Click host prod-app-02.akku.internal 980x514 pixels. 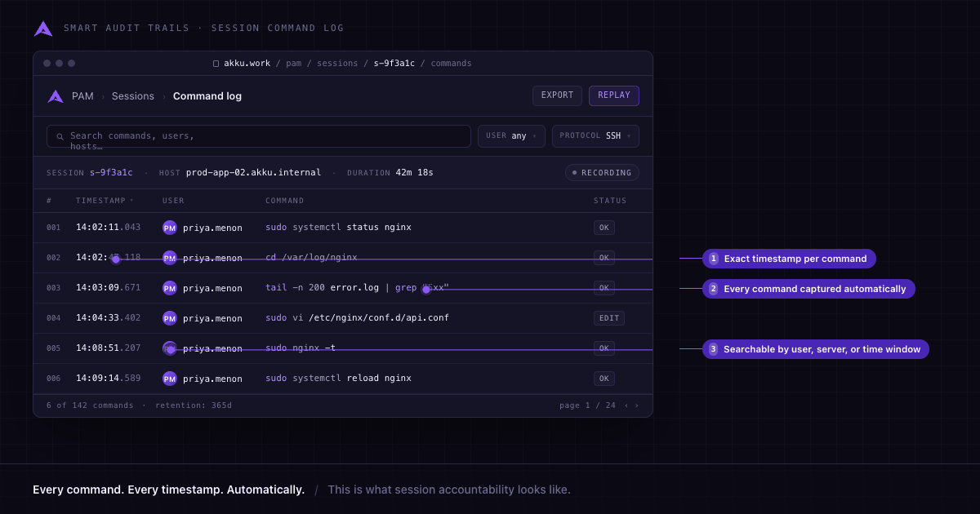tap(255, 173)
